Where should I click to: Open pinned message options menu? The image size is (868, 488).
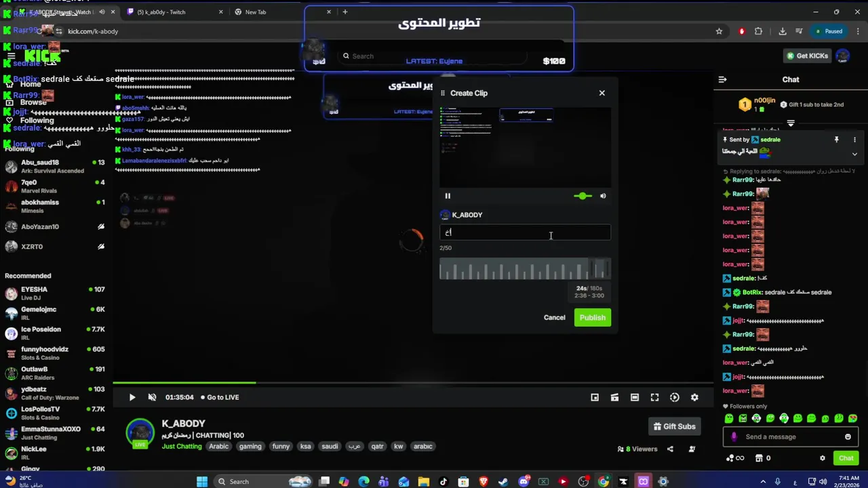coord(854,140)
